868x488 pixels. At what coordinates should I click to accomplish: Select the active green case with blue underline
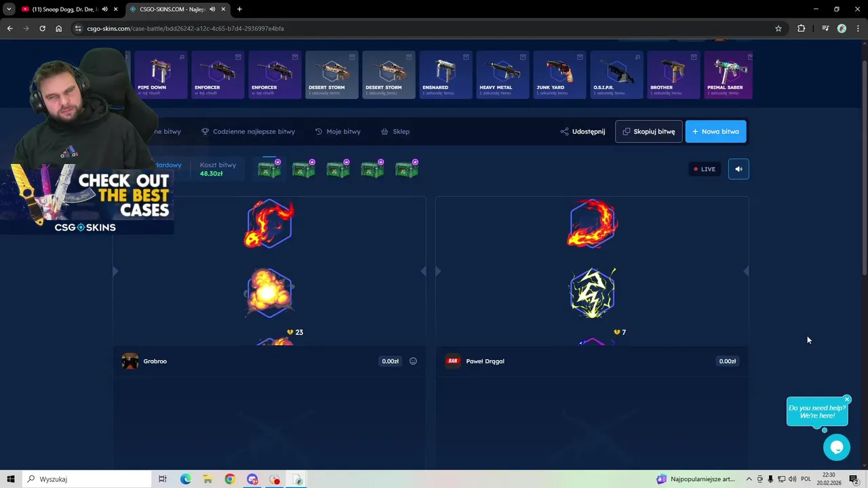[x=270, y=169]
